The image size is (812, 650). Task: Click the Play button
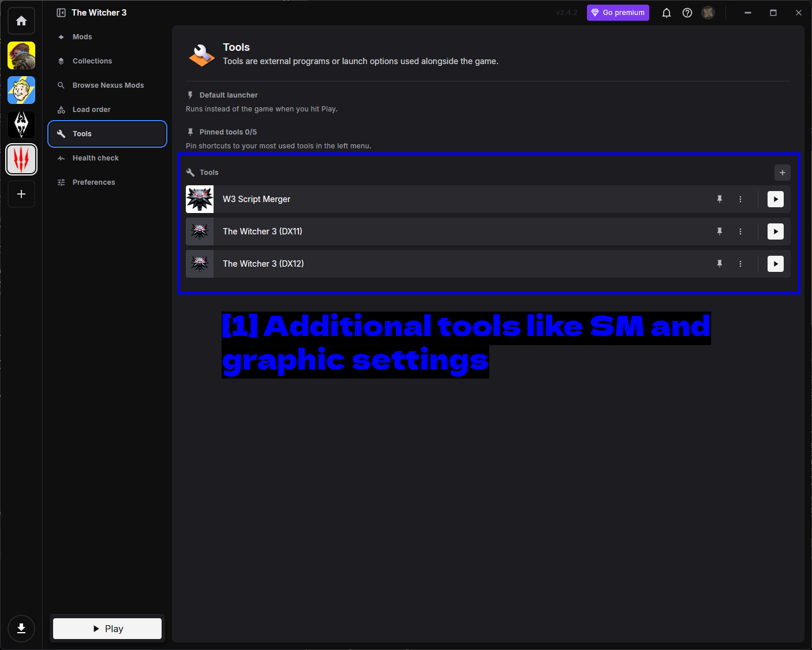tap(107, 629)
